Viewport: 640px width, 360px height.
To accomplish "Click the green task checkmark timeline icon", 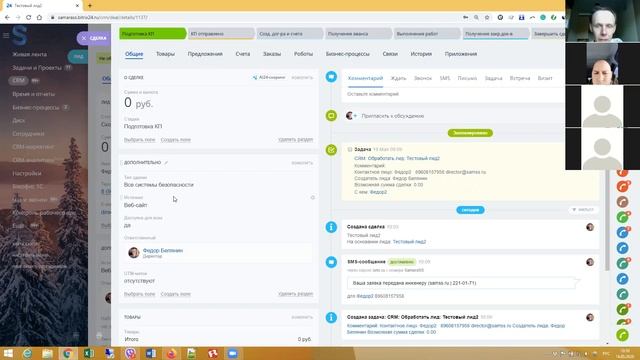I will pyautogui.click(x=331, y=150).
